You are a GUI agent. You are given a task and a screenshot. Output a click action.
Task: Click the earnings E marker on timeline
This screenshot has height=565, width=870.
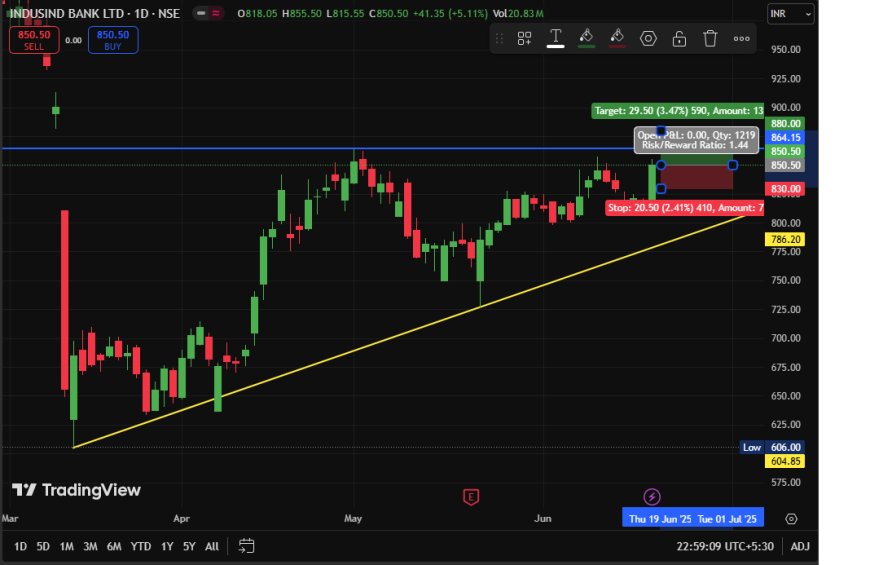point(471,497)
